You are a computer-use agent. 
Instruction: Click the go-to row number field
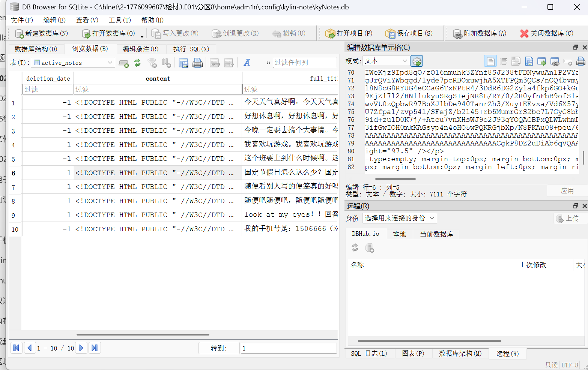[289, 348]
